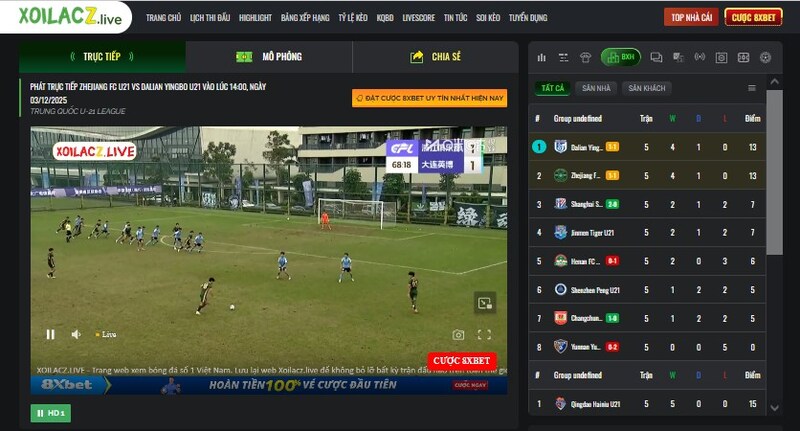This screenshot has width=800, height=431.
Task: Open the statistics bar chart icon
Action: coord(542,58)
